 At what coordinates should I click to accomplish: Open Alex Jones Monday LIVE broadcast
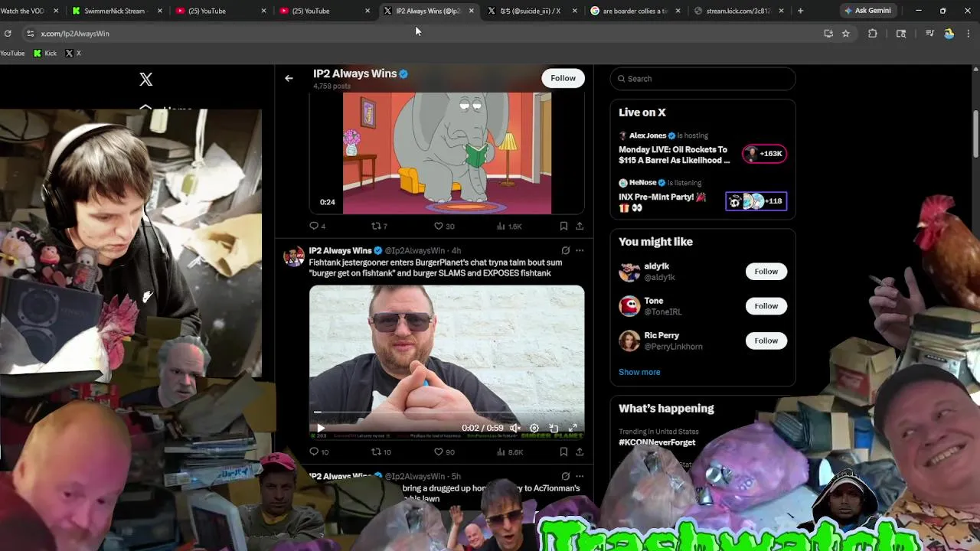coord(674,155)
